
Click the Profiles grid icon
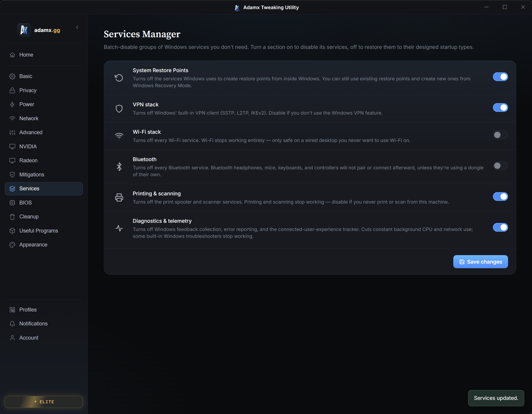pyautogui.click(x=12, y=310)
